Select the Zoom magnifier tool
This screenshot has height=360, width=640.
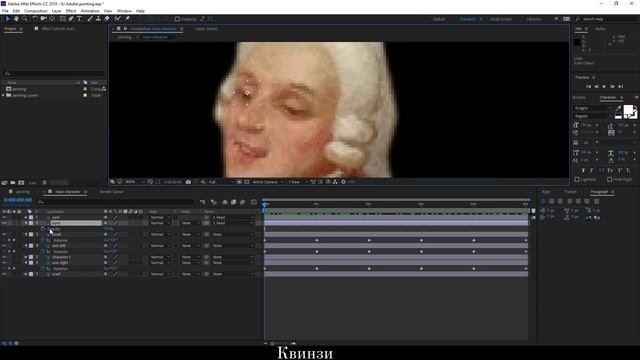24,19
